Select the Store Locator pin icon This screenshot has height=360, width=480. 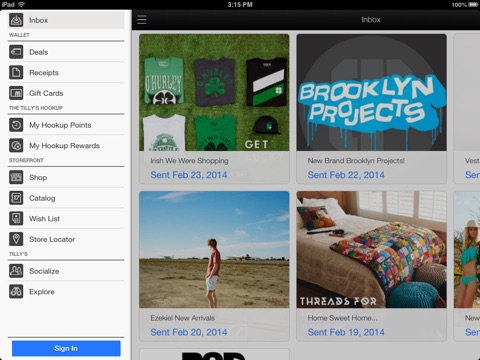[16, 239]
